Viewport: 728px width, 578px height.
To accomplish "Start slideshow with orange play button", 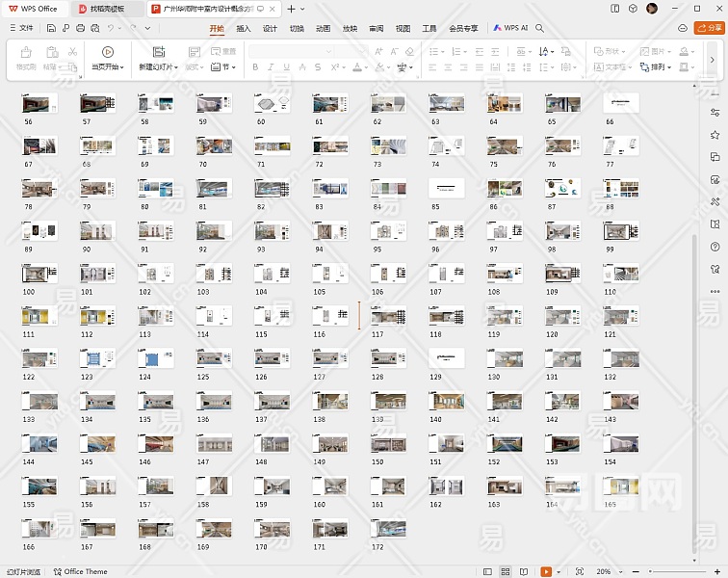I will [x=546, y=571].
